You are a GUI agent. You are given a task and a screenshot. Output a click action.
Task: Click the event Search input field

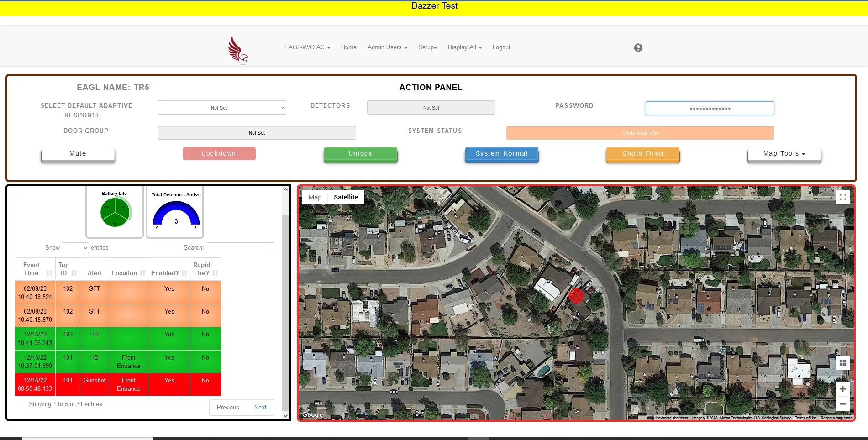pos(240,248)
